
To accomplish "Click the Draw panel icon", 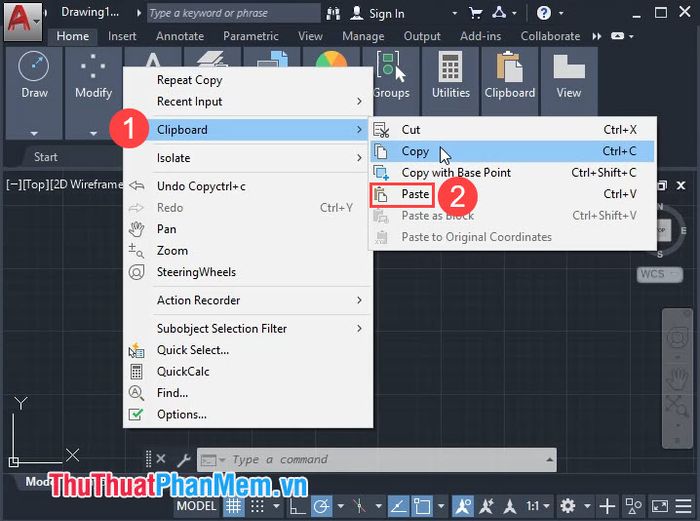I will click(33, 66).
